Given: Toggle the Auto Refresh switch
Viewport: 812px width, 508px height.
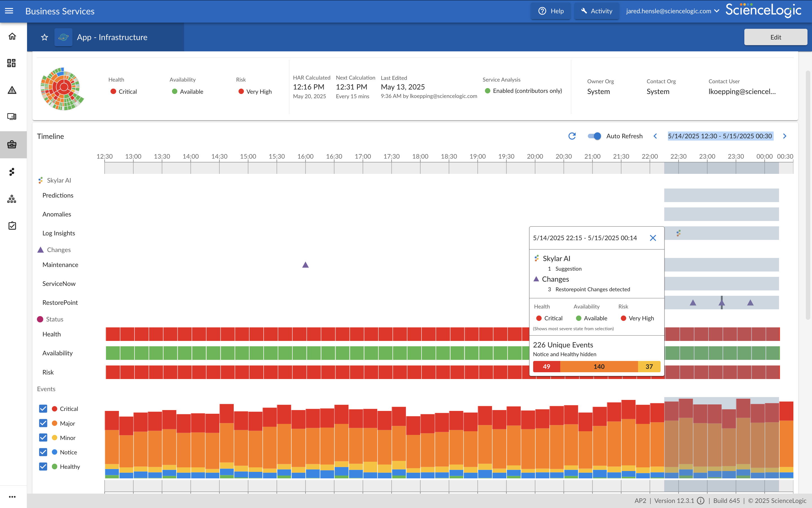Looking at the screenshot, I should coord(594,136).
